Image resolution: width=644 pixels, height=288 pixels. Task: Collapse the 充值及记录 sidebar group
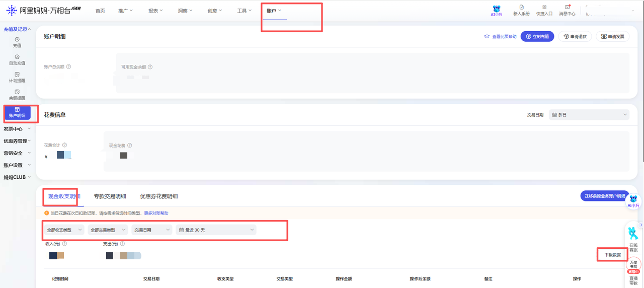pos(17,29)
